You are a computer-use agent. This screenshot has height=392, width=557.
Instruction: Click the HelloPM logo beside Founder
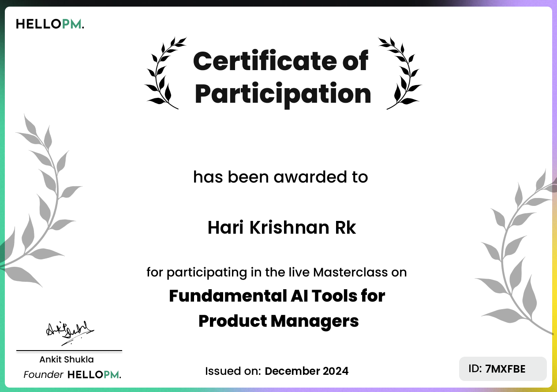click(x=94, y=375)
